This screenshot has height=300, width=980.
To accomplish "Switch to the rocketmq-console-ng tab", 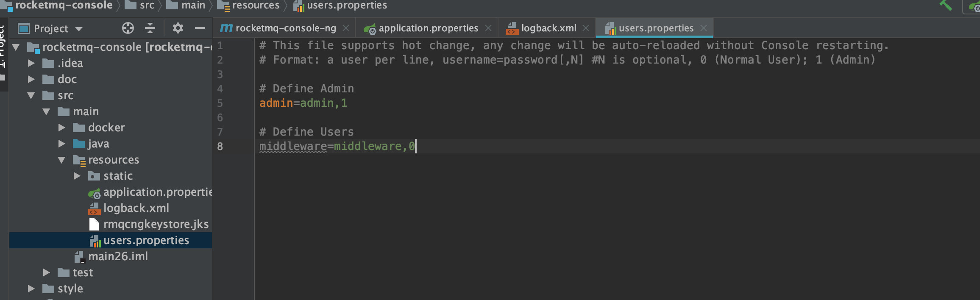I will [285, 28].
